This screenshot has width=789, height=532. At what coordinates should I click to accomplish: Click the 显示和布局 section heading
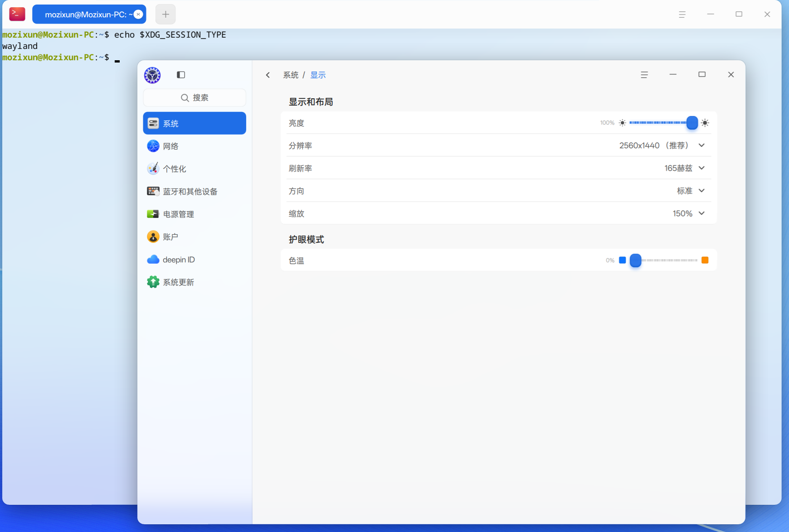tap(311, 102)
